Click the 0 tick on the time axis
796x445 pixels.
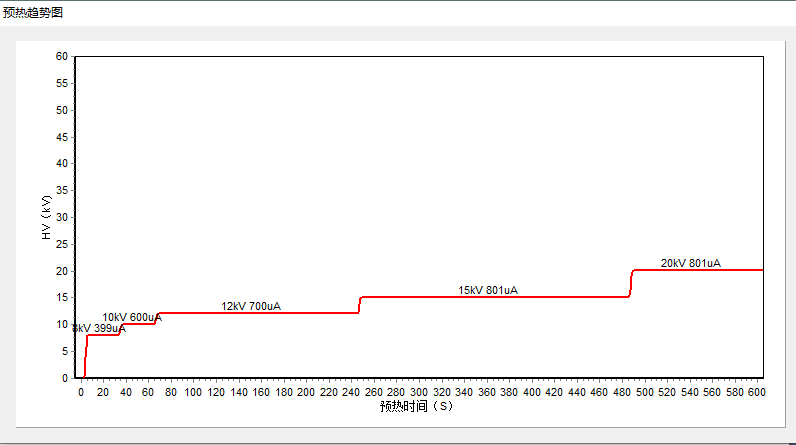point(81,392)
